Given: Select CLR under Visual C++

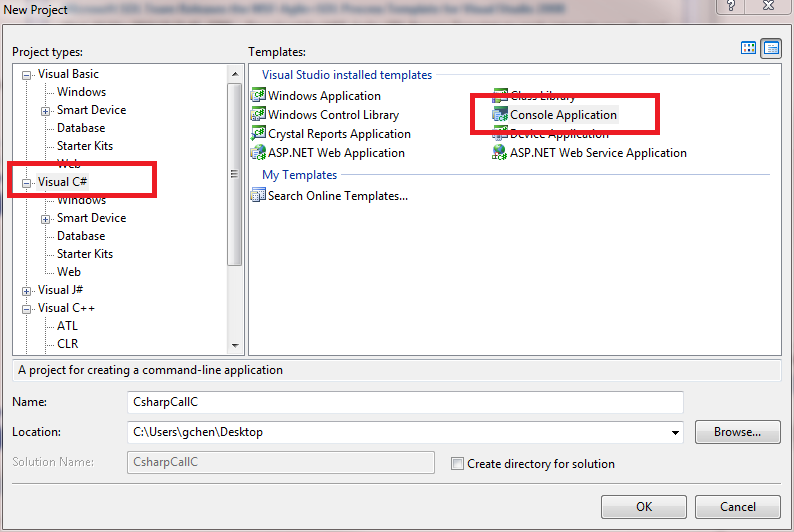Looking at the screenshot, I should [67, 344].
